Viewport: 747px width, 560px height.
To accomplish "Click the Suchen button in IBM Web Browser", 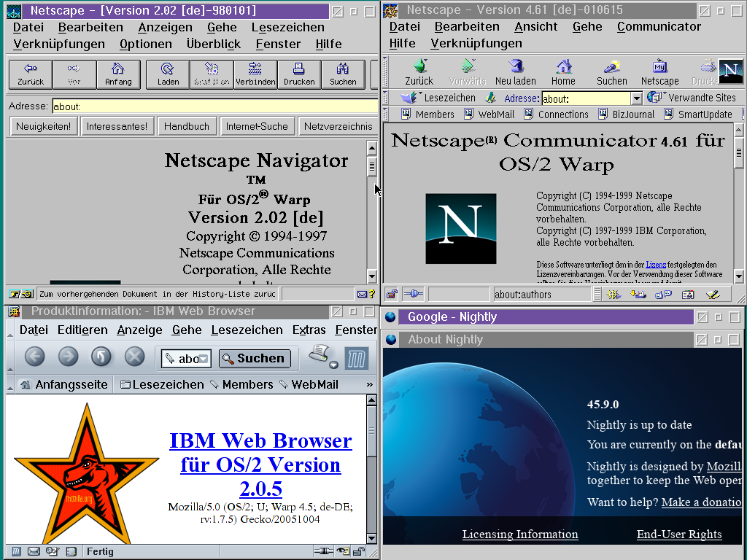I will [255, 359].
